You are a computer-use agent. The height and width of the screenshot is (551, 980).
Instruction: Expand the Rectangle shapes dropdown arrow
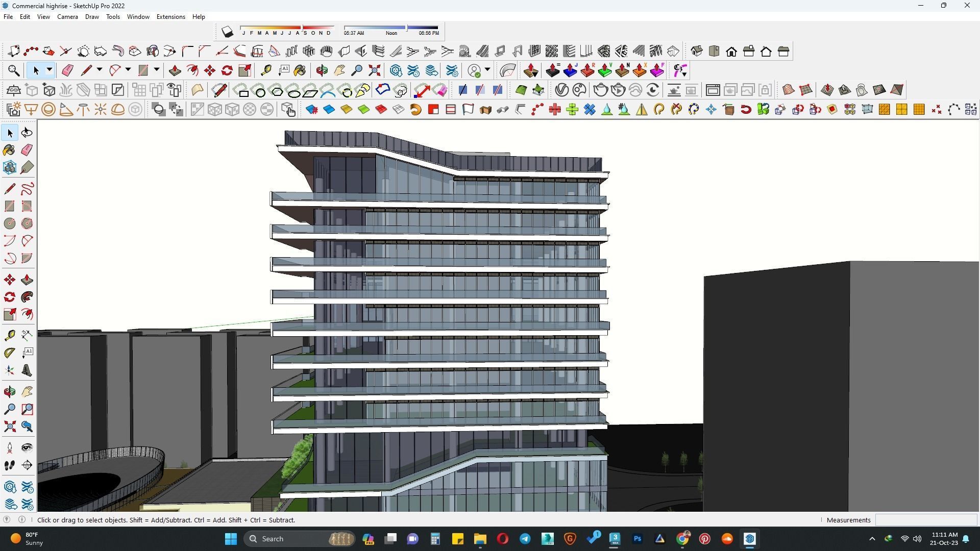157,70
